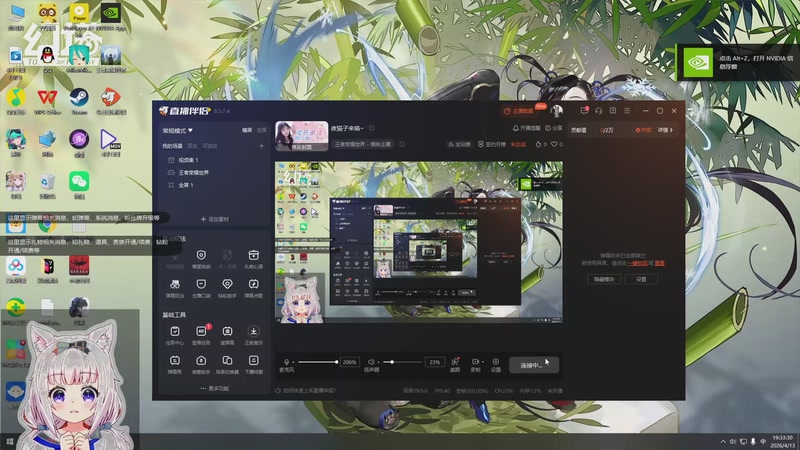Image resolution: width=800 pixels, height=450 pixels.
Task: Click 开播提醒 bell reminder
Action: [526, 128]
